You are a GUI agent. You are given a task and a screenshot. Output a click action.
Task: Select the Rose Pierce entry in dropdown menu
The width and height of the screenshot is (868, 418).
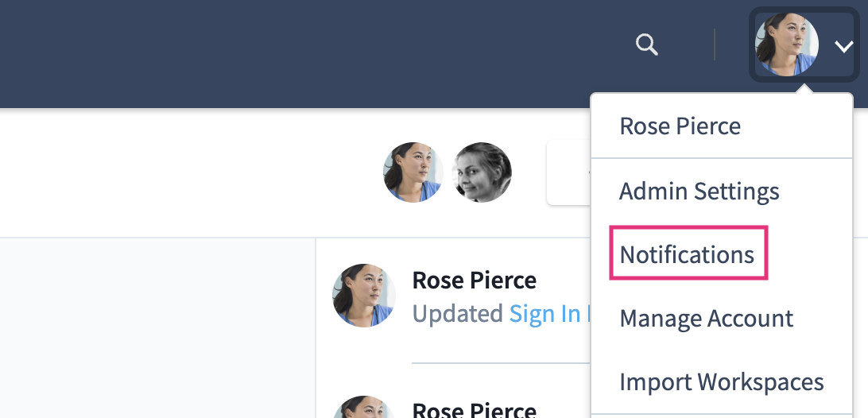click(x=680, y=126)
